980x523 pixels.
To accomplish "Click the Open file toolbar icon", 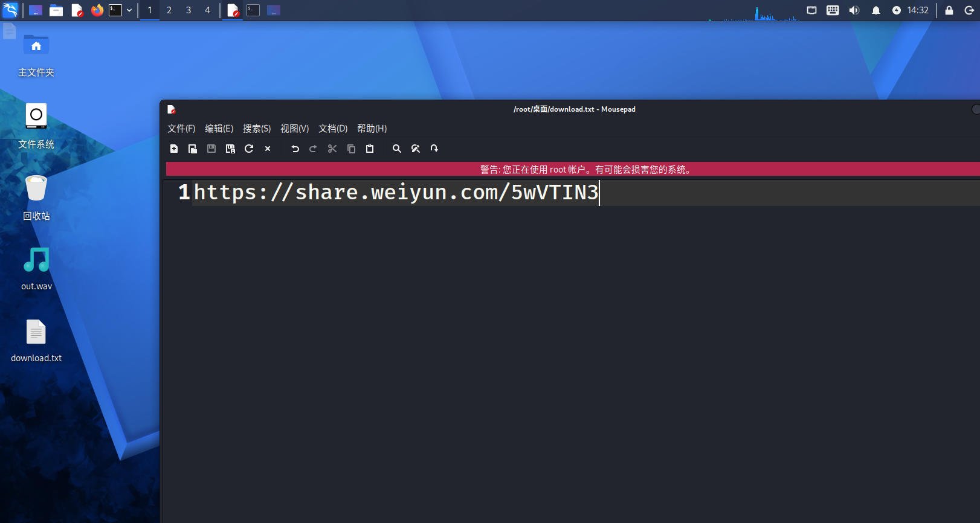I will point(193,149).
